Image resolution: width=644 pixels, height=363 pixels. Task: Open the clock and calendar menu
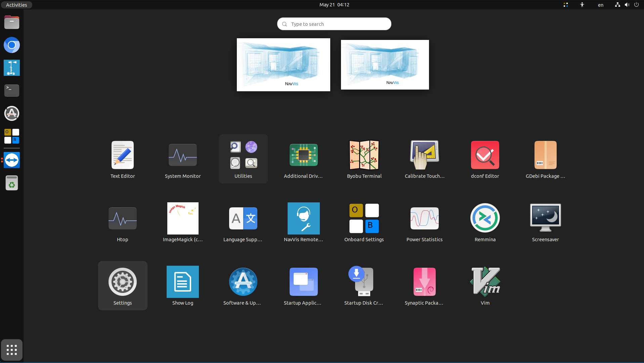coord(334,5)
